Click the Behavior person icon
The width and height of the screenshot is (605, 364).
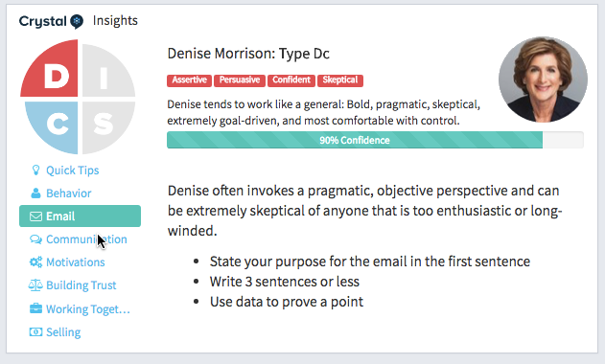35,193
